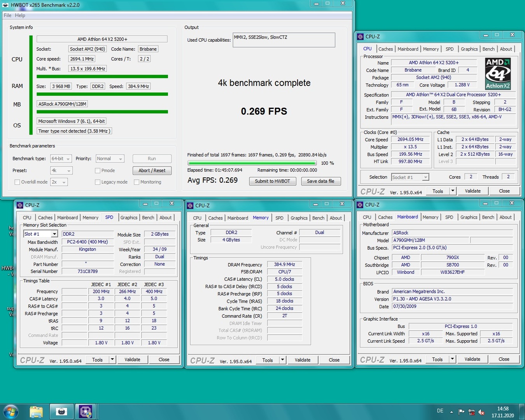This screenshot has width=525, height=420.
Task: Enable the Pmode checkbox
Action: point(98,170)
